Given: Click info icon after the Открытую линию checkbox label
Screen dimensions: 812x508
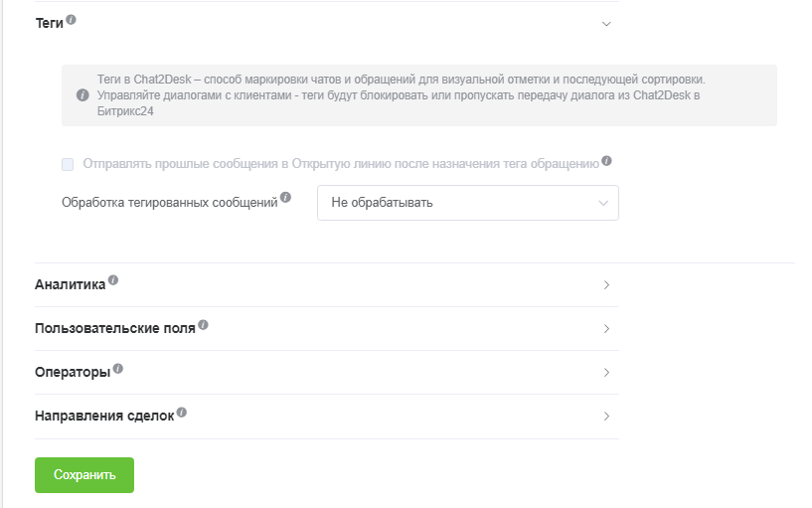Looking at the screenshot, I should click(606, 160).
